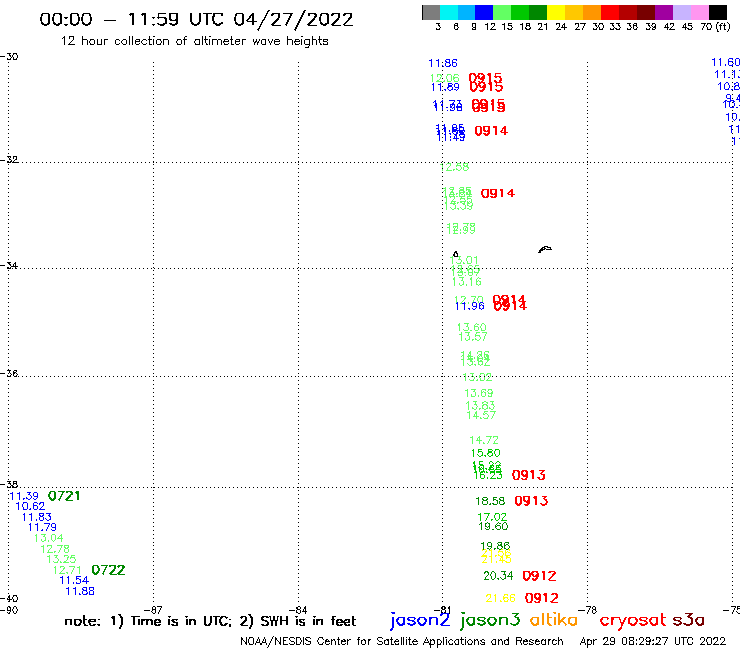Click the small island outline east of the track

pyautogui.click(x=545, y=249)
